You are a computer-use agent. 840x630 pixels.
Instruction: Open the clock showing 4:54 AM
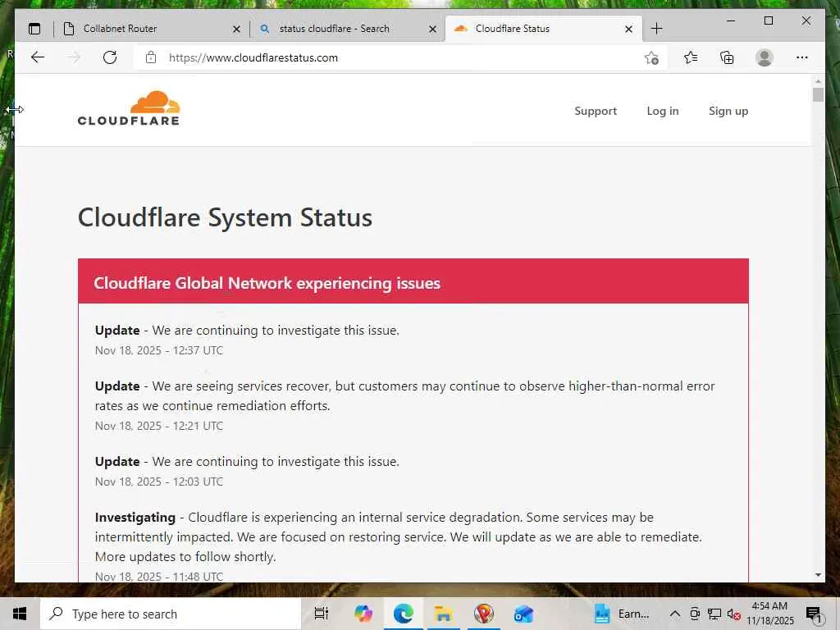769,614
